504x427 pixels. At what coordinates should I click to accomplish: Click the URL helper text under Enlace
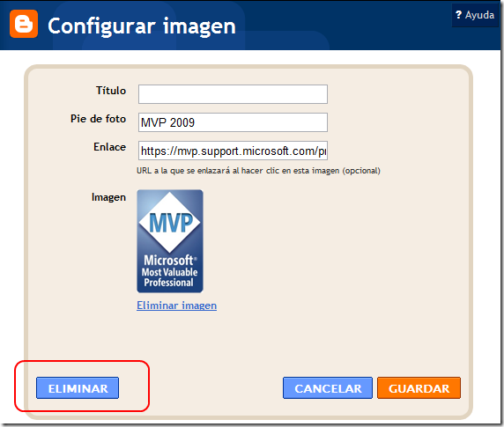258,171
